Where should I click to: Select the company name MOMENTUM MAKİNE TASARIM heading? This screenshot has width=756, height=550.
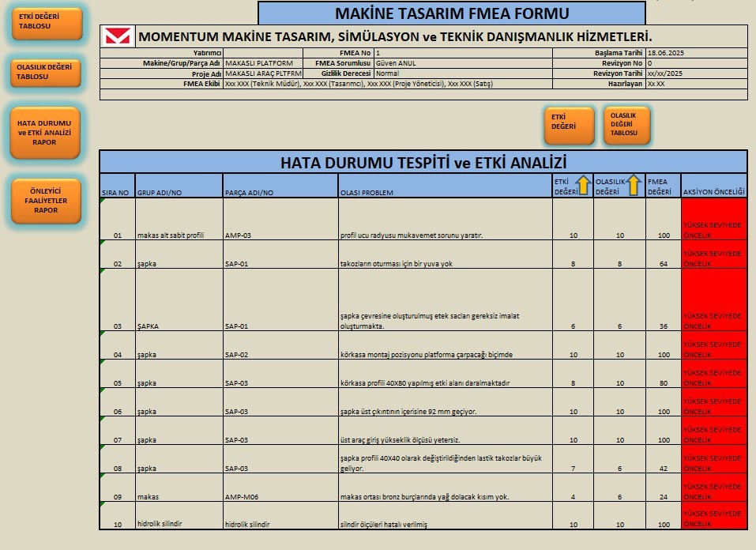[x=395, y=36]
